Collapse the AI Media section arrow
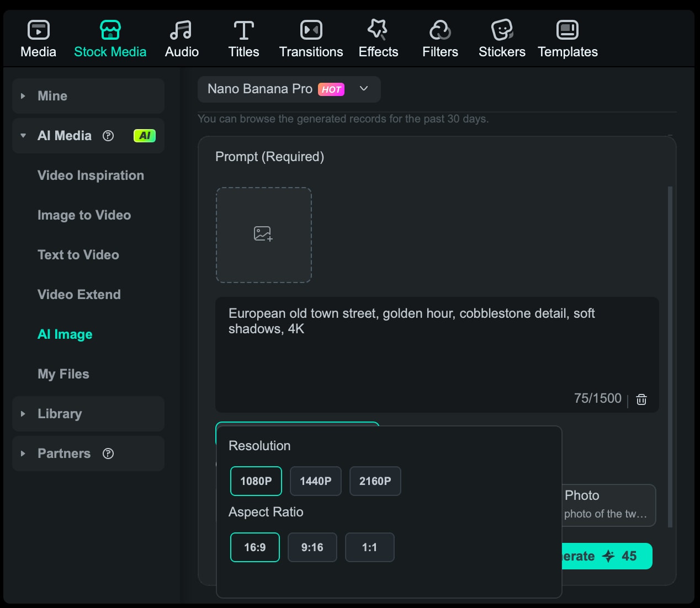The height and width of the screenshot is (608, 700). 23,136
